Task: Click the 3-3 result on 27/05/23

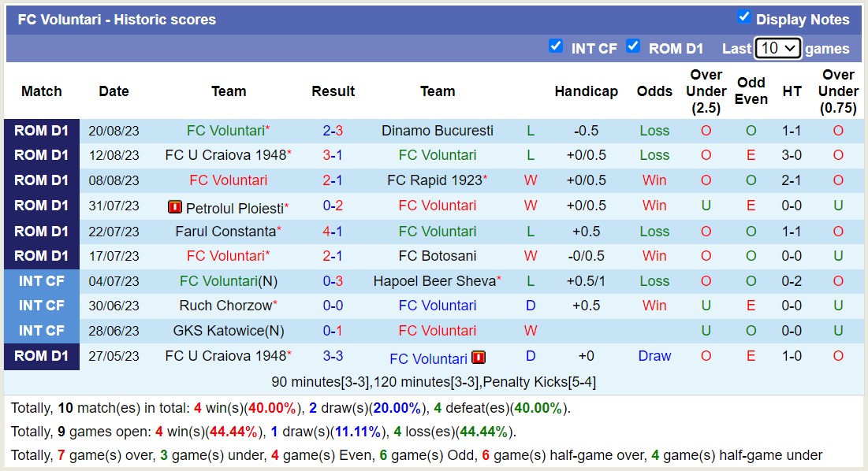Action: point(333,356)
